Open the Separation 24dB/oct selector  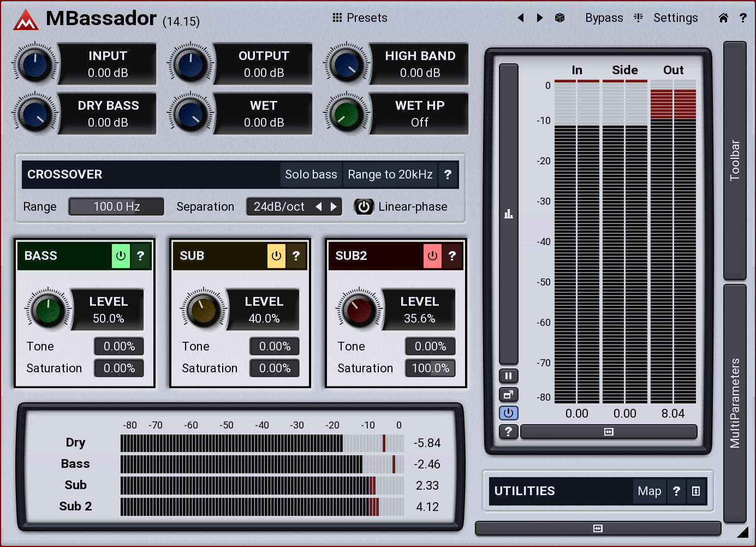(x=279, y=207)
